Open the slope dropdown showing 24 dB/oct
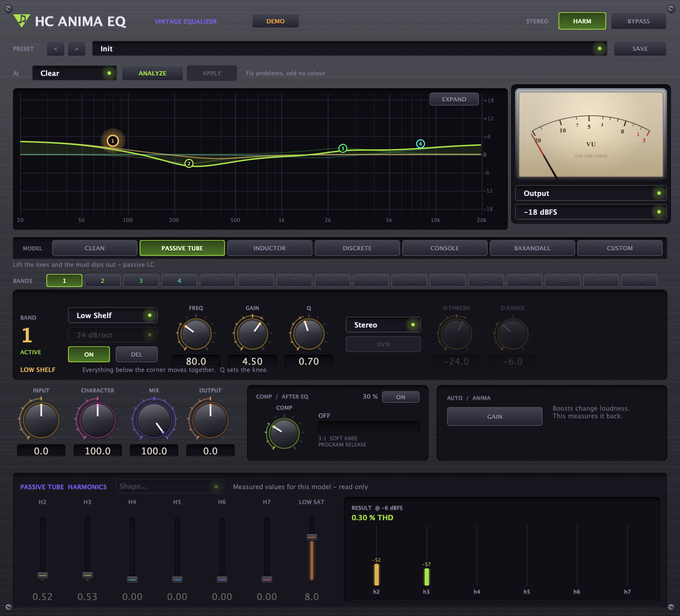The image size is (680, 616). point(113,335)
